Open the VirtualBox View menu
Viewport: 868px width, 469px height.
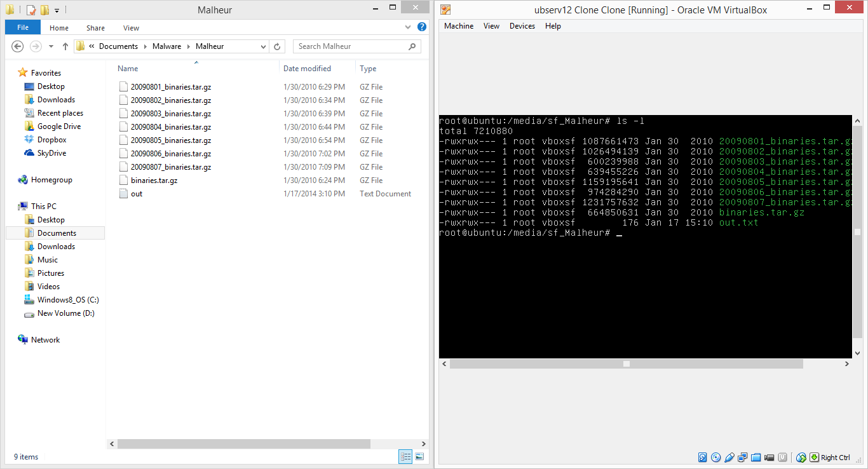coord(492,26)
